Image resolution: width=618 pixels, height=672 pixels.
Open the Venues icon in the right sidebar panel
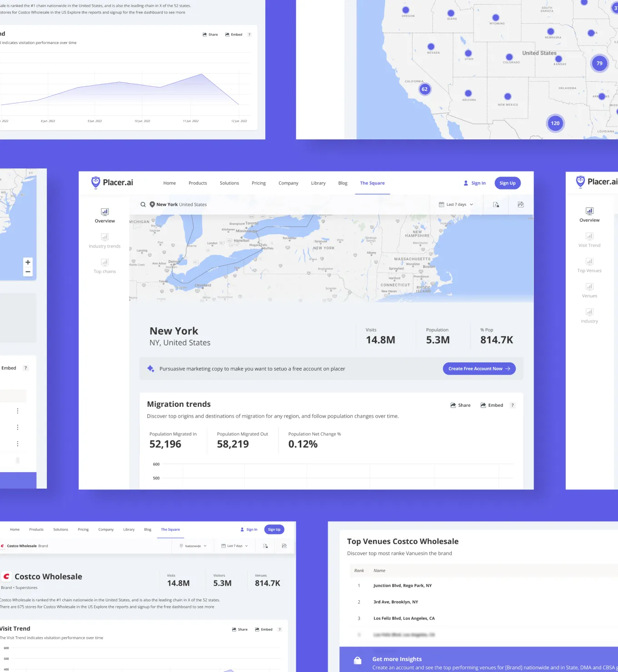point(589,287)
